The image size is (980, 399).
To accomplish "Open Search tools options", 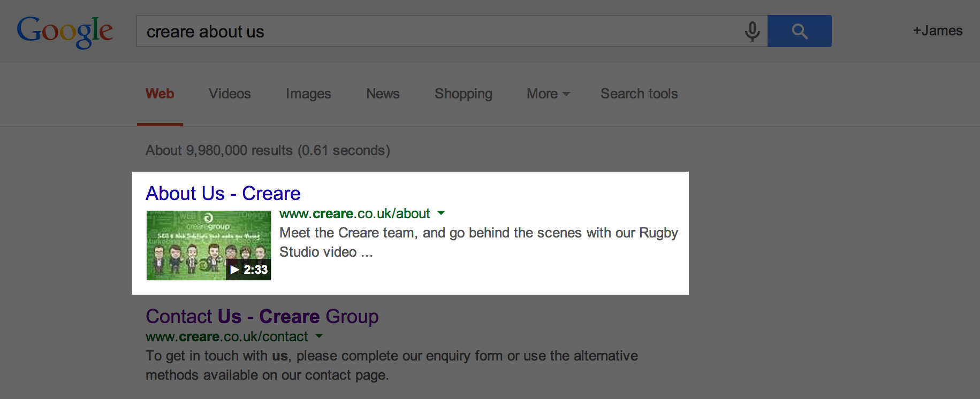I will point(639,94).
